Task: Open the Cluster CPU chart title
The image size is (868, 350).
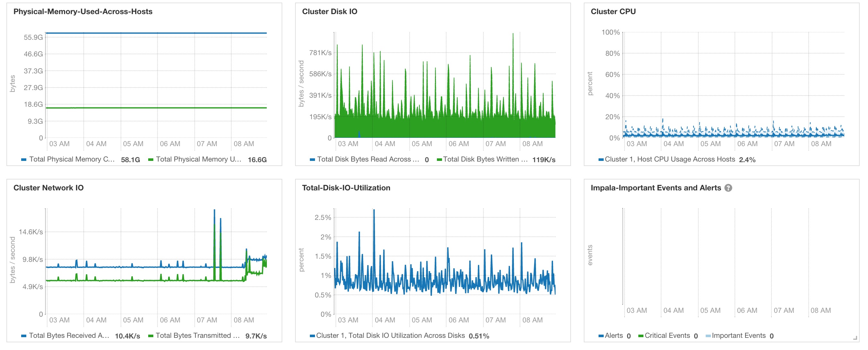Action: pos(613,12)
